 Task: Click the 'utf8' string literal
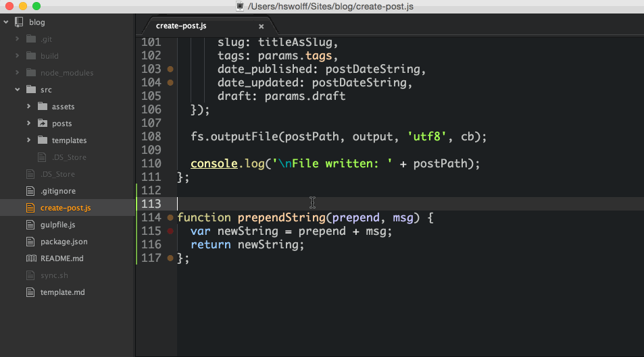pyautogui.click(x=426, y=136)
